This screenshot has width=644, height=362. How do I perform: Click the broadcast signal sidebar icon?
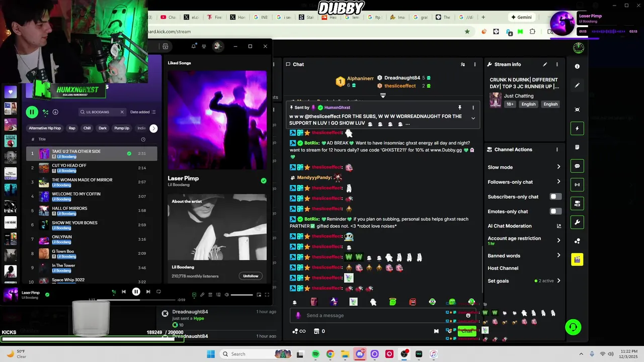point(577,185)
